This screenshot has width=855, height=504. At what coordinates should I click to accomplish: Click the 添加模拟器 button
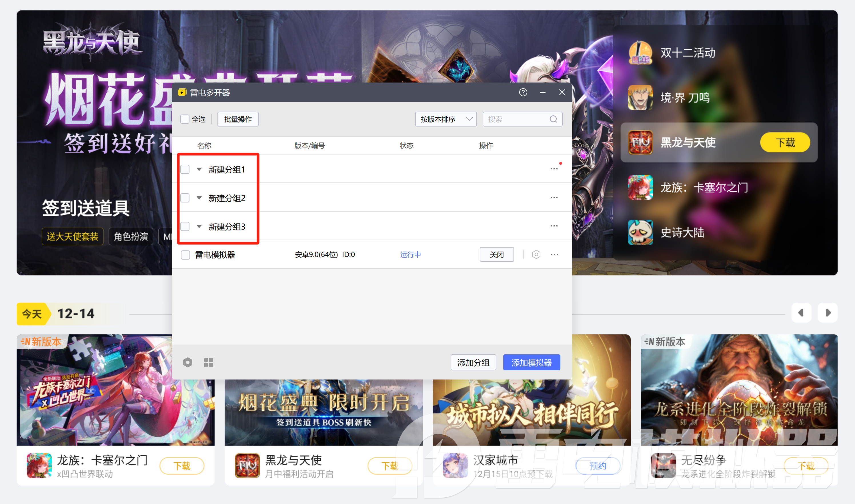(x=531, y=363)
